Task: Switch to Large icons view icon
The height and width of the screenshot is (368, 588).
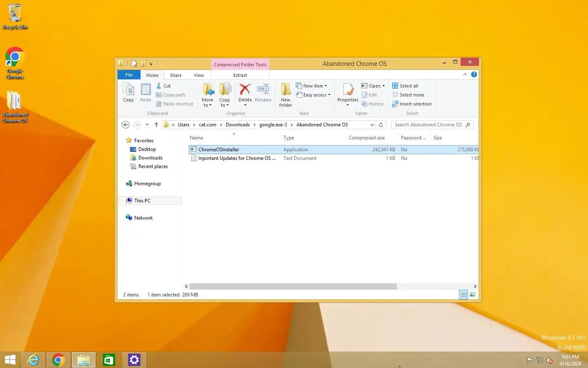Action: [x=472, y=294]
